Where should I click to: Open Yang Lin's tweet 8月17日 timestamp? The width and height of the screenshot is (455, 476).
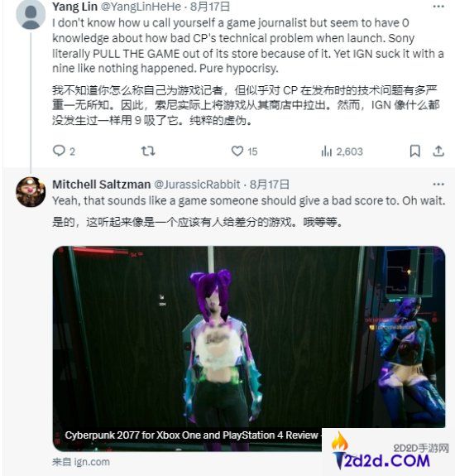coord(210,7)
